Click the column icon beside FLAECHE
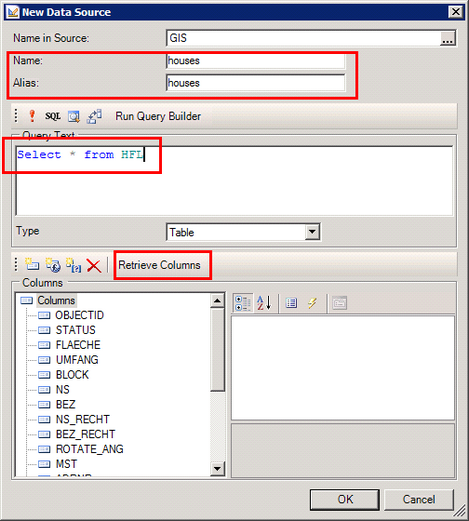This screenshot has height=521, width=469. 44,345
